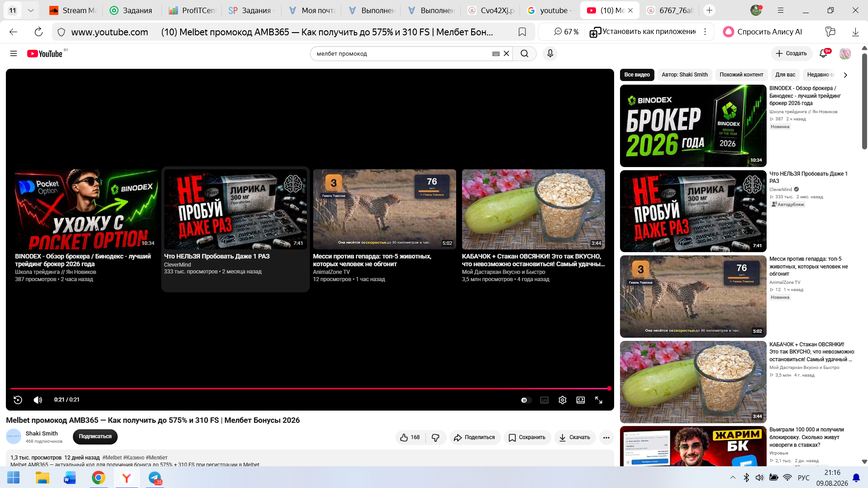Open the Shaki Smith channel link

click(x=42, y=434)
